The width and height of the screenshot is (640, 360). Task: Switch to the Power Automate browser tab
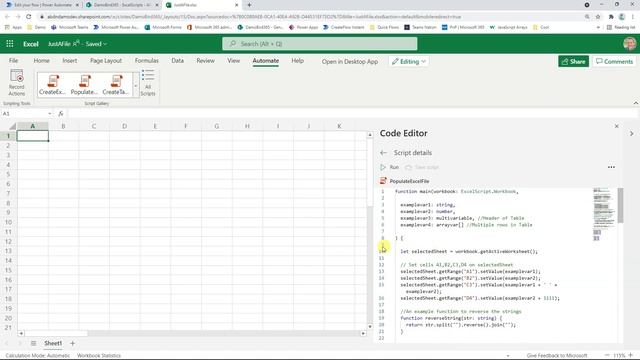pos(42,5)
